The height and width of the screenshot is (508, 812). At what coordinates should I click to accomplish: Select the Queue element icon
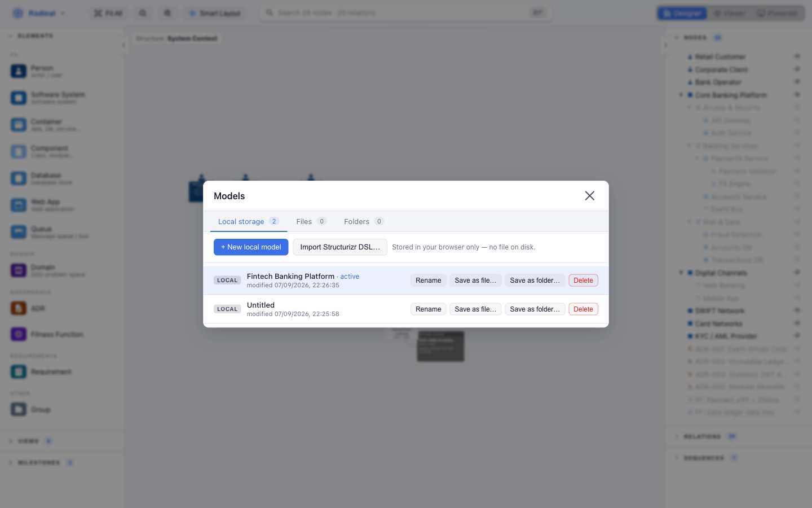[x=19, y=232]
